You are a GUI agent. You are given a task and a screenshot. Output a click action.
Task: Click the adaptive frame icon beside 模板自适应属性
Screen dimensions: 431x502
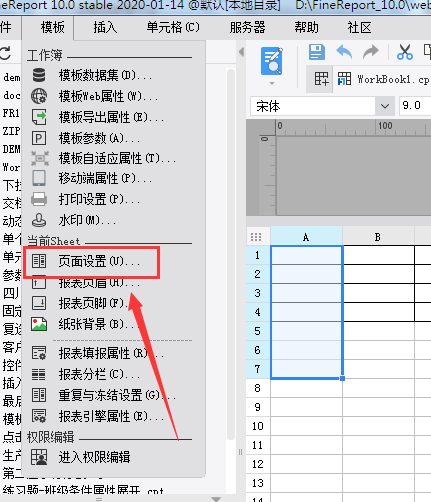tap(40, 158)
